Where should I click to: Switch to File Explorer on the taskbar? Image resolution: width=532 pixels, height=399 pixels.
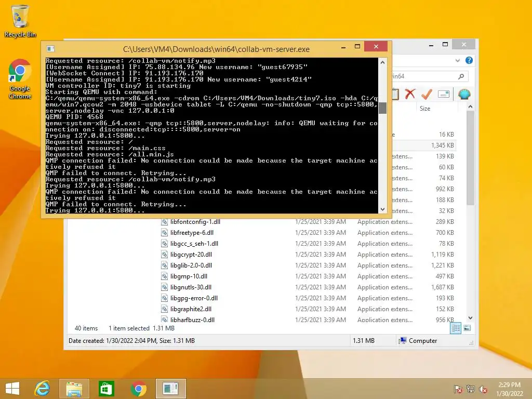74,389
